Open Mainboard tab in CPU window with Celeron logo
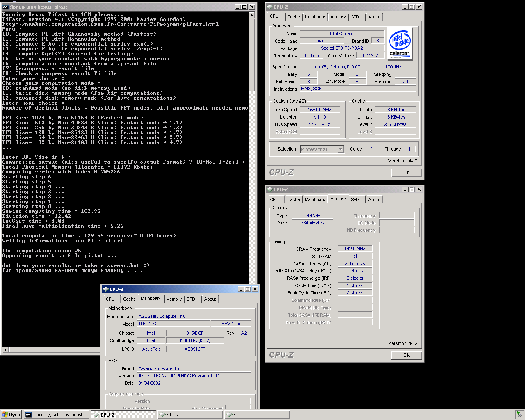The width and height of the screenshot is (525, 420). coord(315,17)
